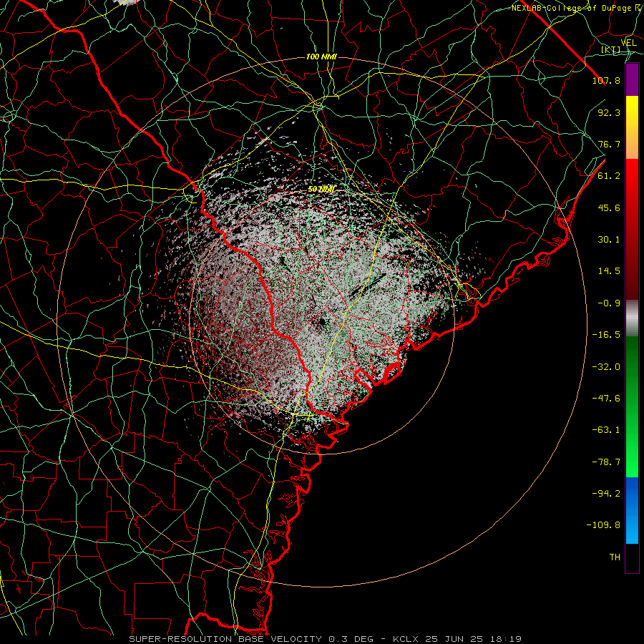Click the 76.7 velocity scale value

609,144
